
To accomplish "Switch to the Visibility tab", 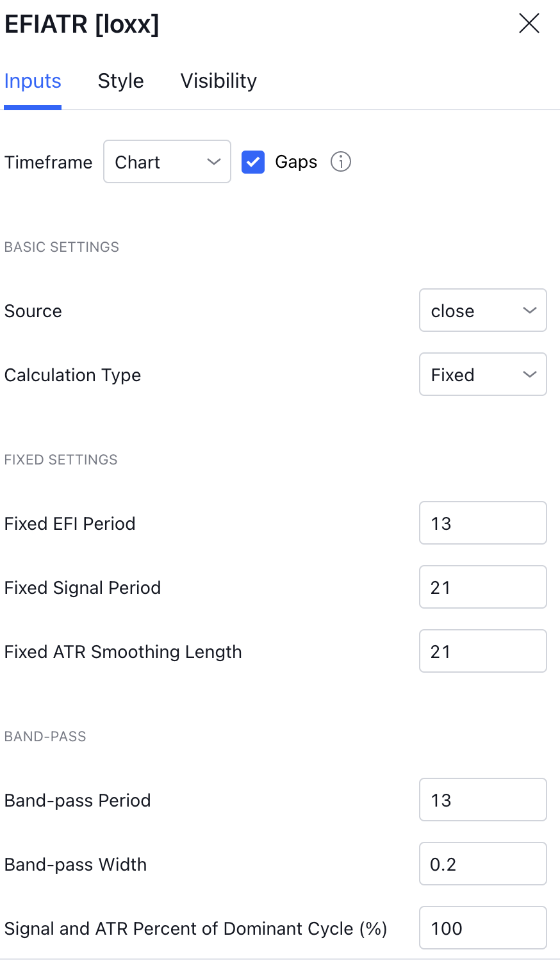I will tap(218, 81).
